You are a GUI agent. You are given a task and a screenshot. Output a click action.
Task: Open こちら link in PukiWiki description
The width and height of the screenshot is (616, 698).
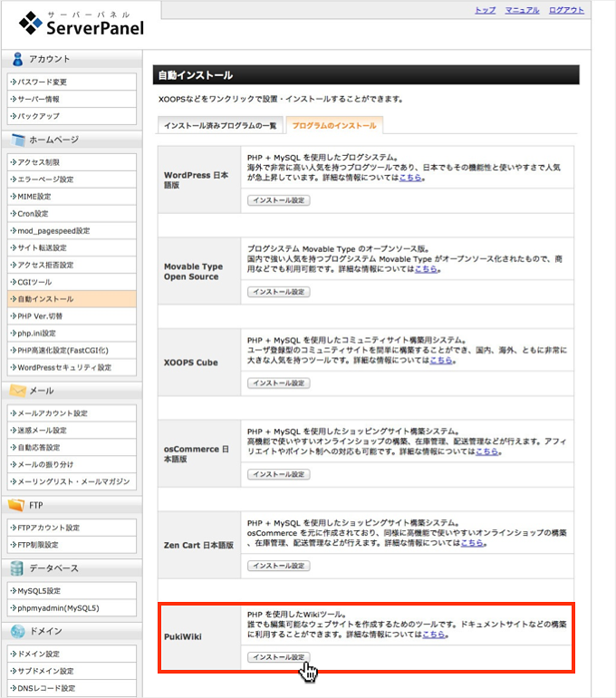tap(434, 635)
